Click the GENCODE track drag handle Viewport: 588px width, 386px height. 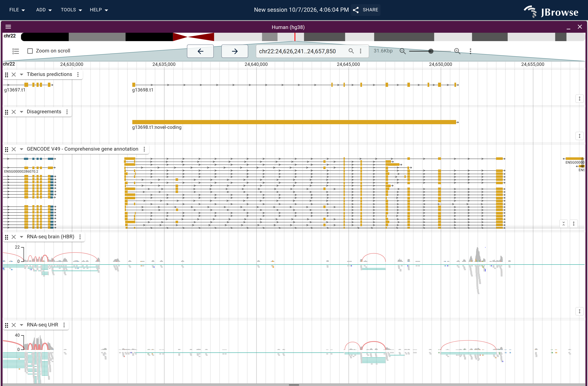7,149
